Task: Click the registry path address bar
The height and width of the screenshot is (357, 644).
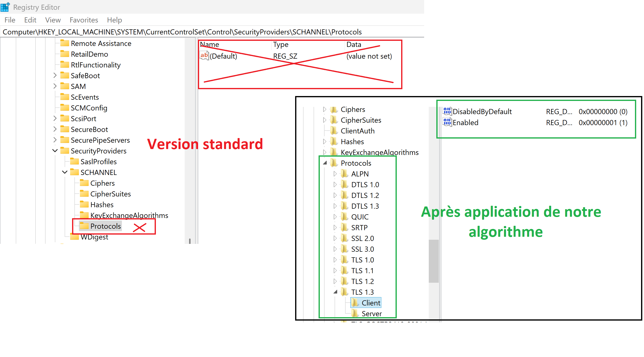Action: 212,32
